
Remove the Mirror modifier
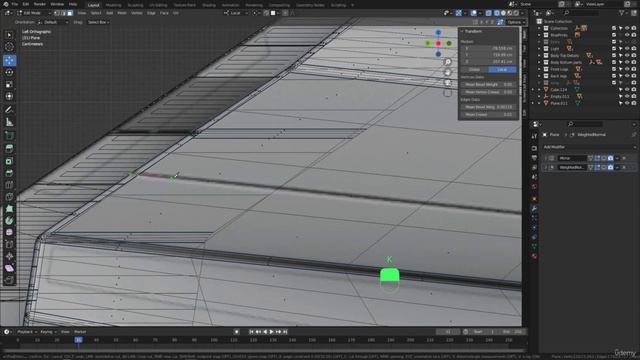pyautogui.click(x=624, y=158)
